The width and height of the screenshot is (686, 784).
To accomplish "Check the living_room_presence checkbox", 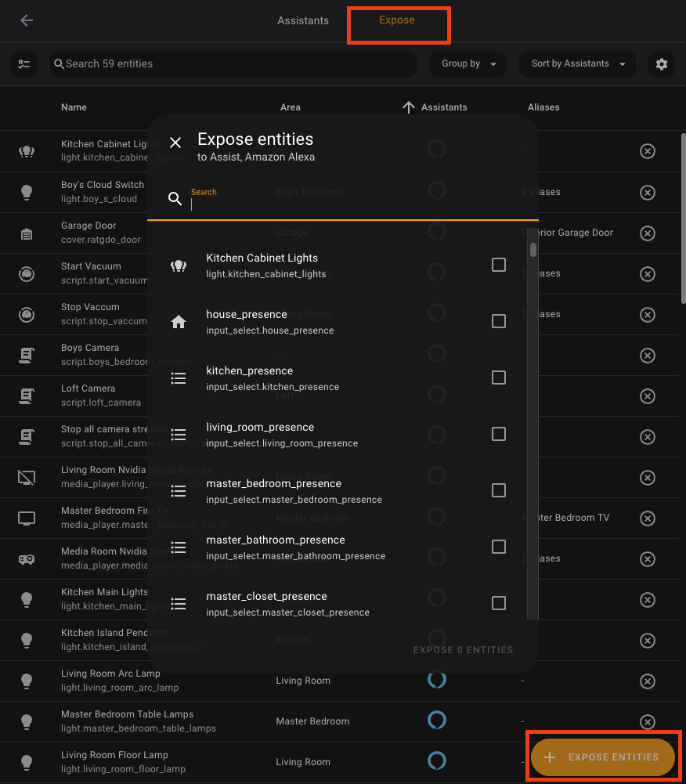I will (499, 434).
